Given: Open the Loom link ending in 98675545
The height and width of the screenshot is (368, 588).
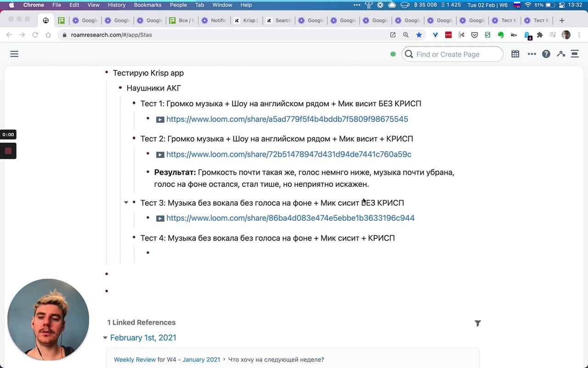Looking at the screenshot, I should coord(287,119).
